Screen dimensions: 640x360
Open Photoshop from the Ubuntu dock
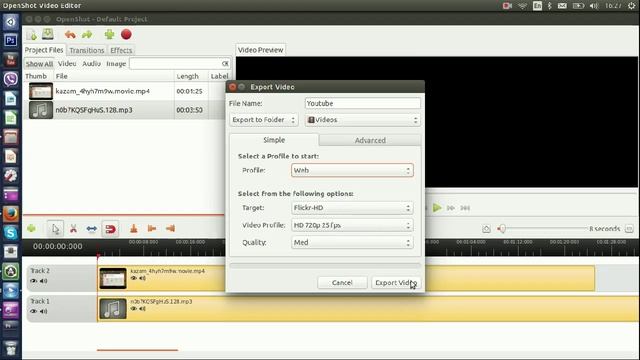coord(11,40)
